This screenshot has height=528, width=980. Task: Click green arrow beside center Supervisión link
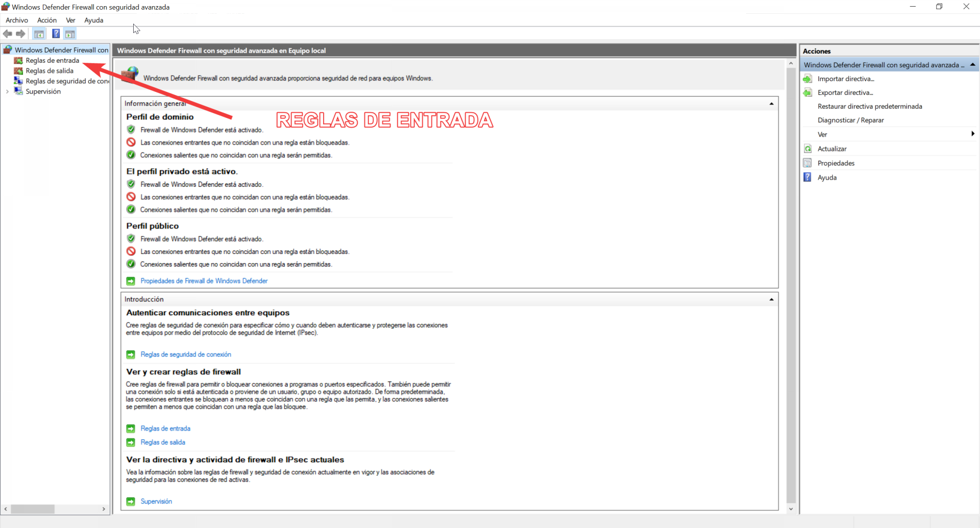(x=131, y=501)
